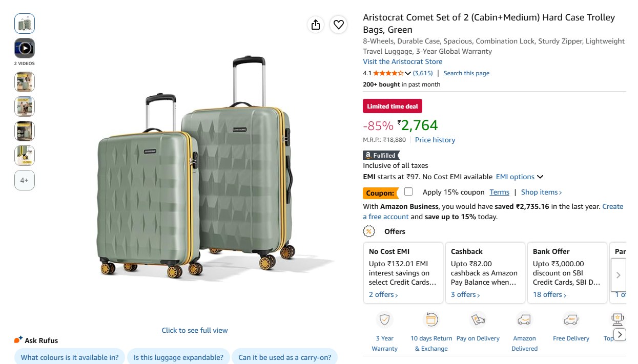Click the 10 days Return & Exchange icon

(431, 320)
